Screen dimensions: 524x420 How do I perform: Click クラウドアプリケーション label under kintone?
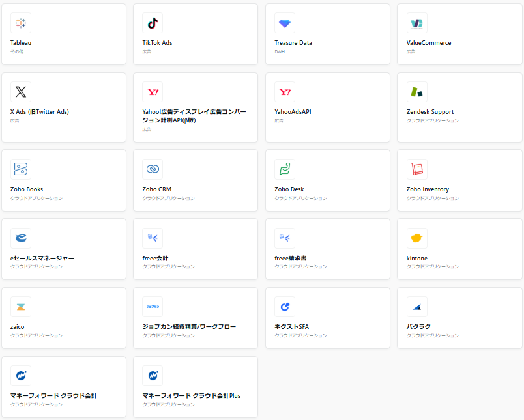(433, 266)
